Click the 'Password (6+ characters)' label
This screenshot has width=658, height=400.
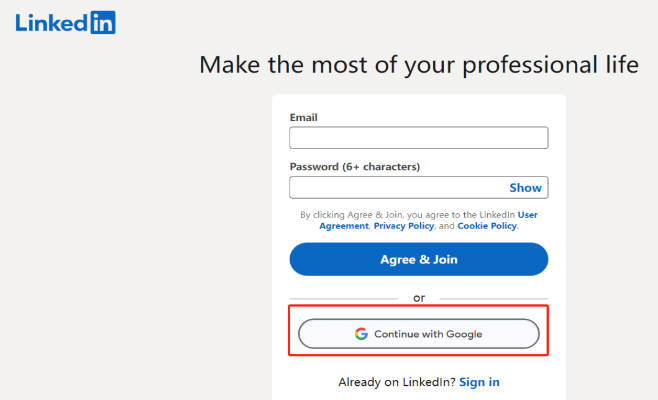tap(355, 167)
